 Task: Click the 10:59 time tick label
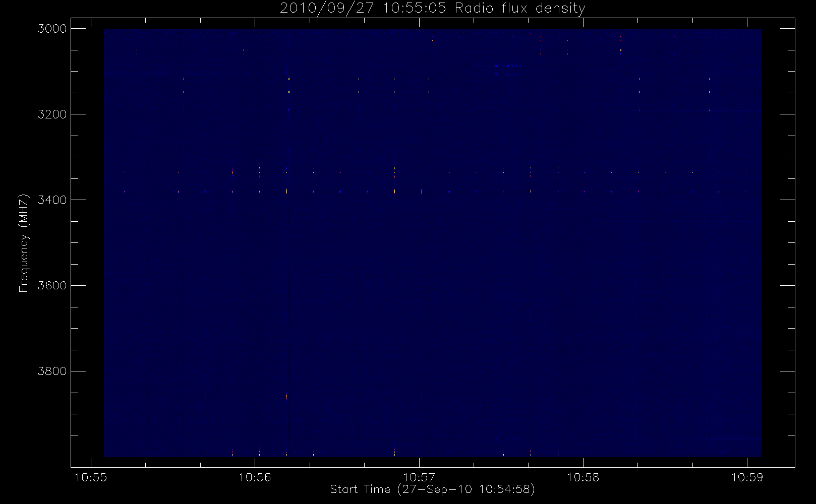(x=747, y=477)
